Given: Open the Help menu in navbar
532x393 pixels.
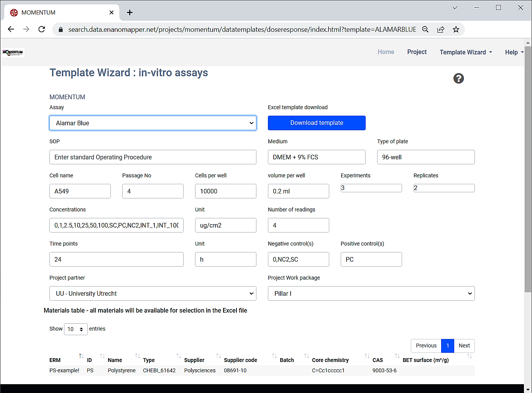Looking at the screenshot, I should 514,52.
